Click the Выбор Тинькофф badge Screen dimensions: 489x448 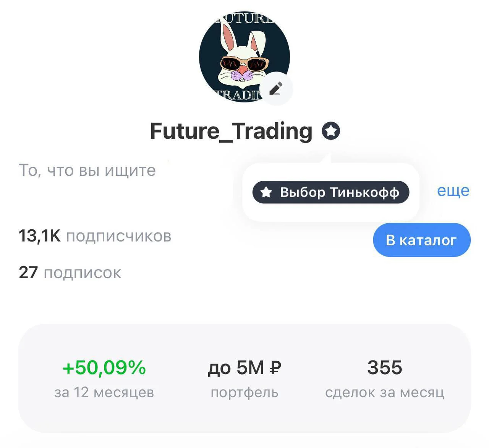[x=331, y=192]
